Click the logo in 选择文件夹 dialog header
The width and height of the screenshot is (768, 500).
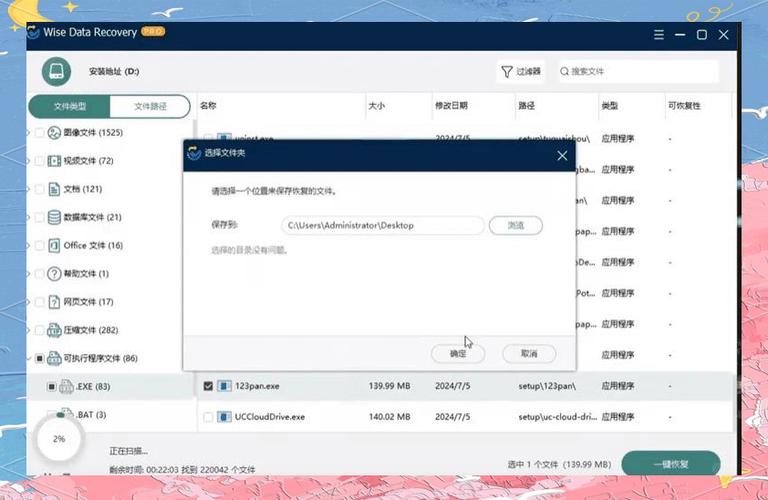pyautogui.click(x=194, y=153)
